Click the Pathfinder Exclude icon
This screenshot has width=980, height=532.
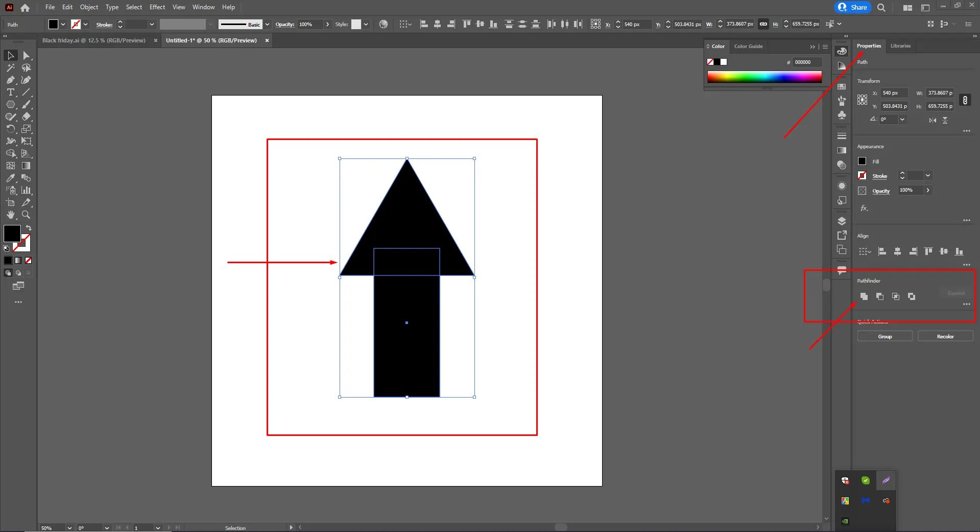912,296
